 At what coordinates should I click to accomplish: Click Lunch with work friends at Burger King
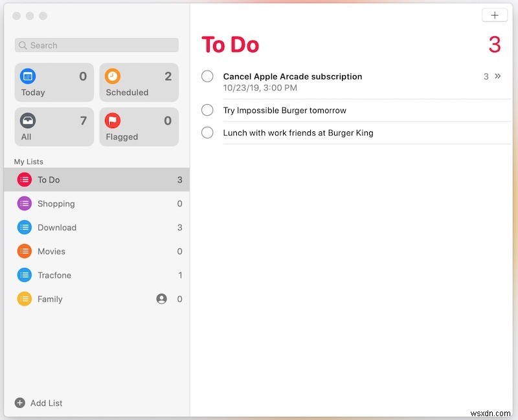point(298,133)
